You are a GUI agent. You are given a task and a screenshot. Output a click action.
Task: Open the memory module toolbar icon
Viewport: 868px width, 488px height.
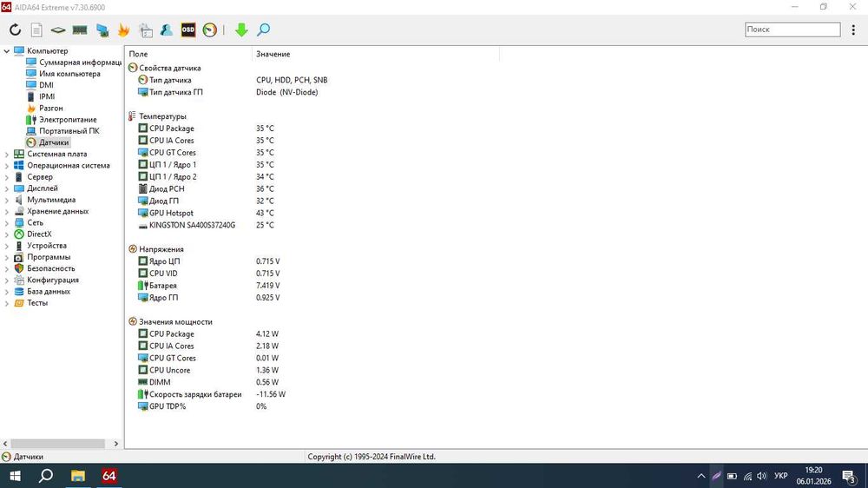[x=80, y=30]
